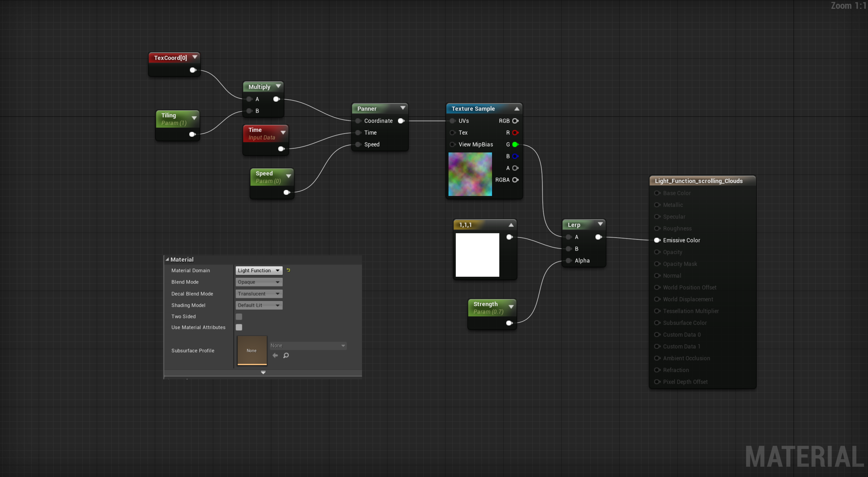
Task: Open the Material Domain Light Function dropdown
Action: [259, 270]
